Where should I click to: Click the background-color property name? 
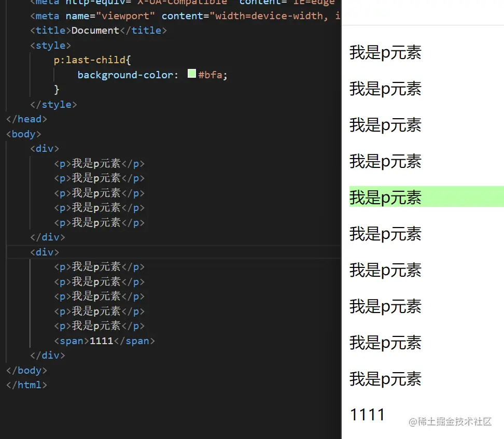coord(125,75)
